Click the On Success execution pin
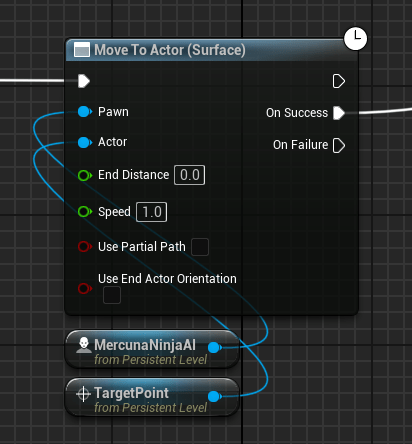The image size is (412, 444). point(339,113)
